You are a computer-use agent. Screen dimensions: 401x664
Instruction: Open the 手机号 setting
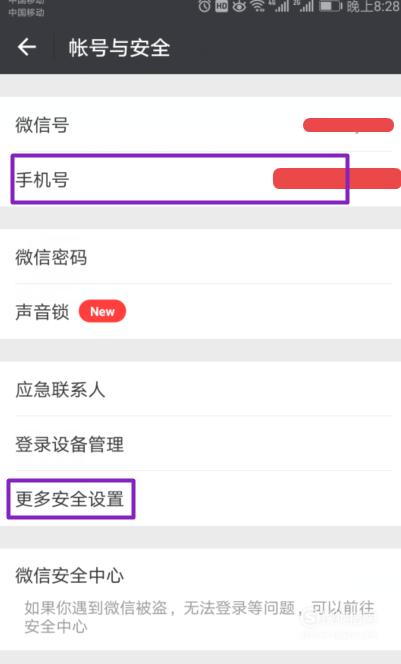[200, 179]
